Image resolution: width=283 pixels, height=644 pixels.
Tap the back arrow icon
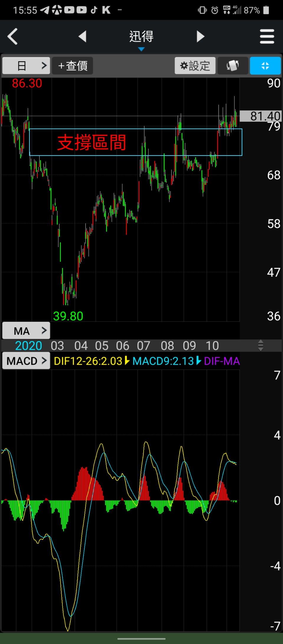pos(13,37)
